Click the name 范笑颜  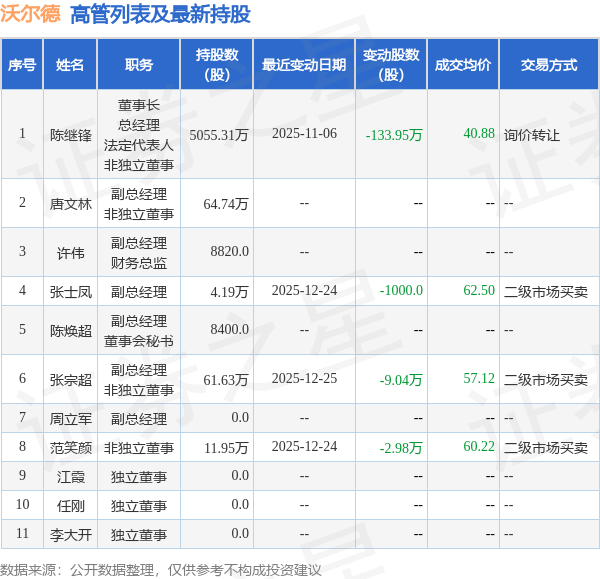[71, 448]
